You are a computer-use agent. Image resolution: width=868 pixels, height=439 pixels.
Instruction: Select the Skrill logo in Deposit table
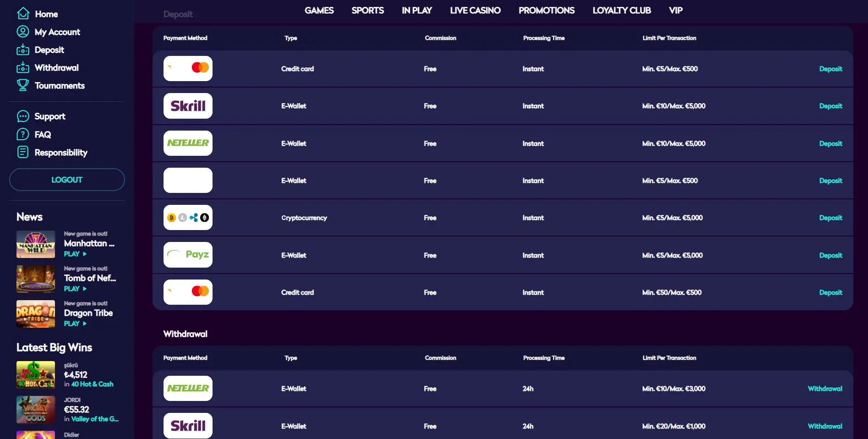pyautogui.click(x=188, y=106)
